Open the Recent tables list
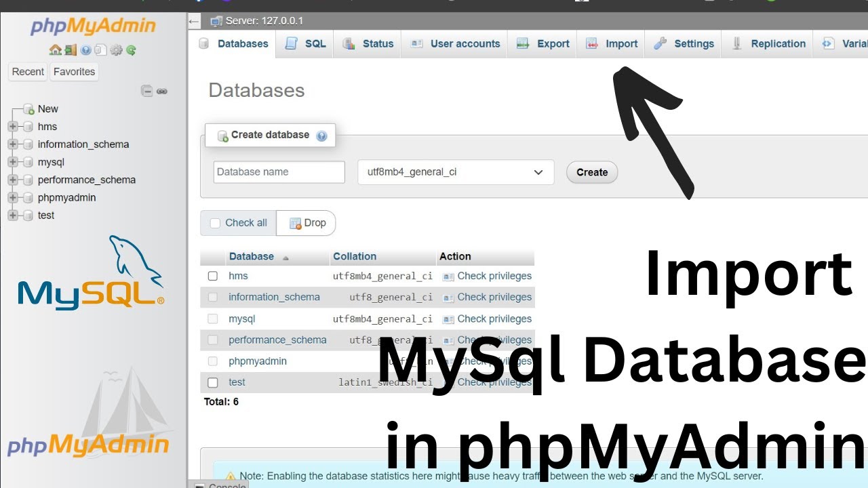 28,72
